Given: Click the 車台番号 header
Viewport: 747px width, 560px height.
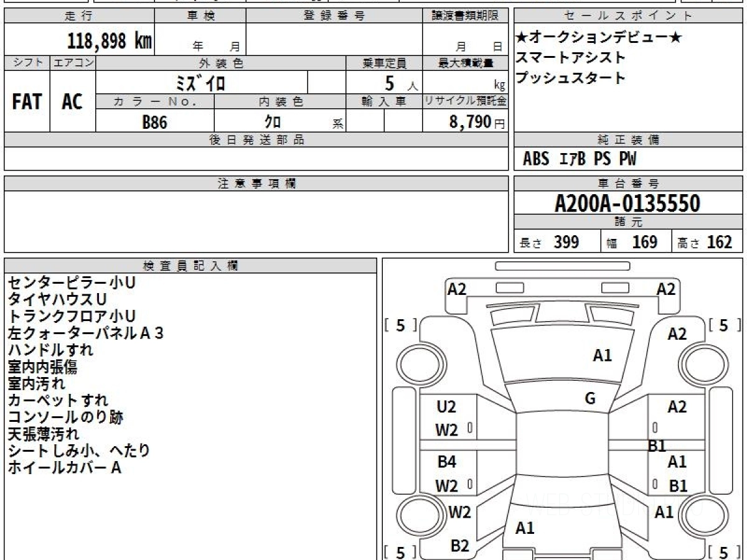Looking at the screenshot, I should 628,184.
